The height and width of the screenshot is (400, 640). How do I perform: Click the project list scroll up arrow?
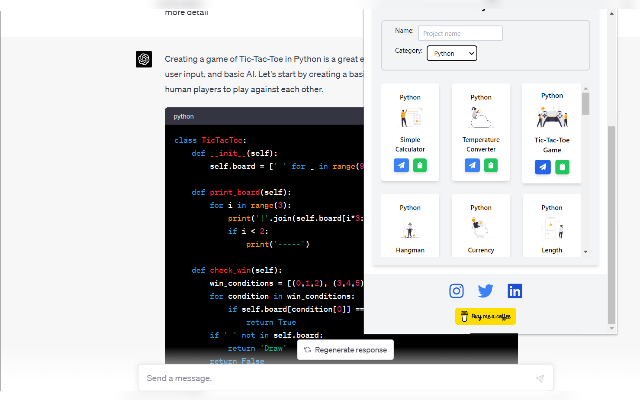tap(585, 89)
